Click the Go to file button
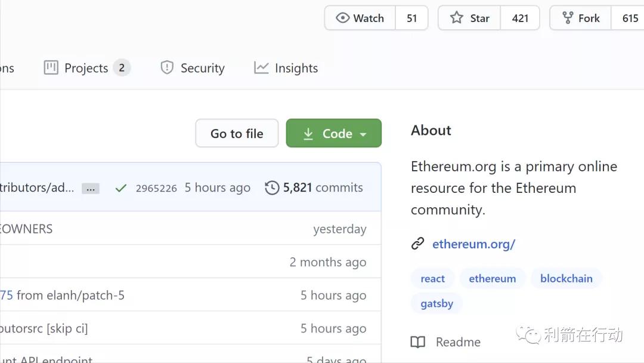This screenshot has width=644, height=363. coord(237,133)
